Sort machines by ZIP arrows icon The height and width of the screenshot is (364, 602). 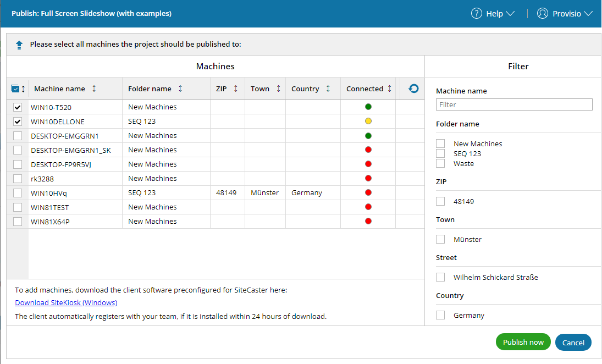pyautogui.click(x=235, y=89)
